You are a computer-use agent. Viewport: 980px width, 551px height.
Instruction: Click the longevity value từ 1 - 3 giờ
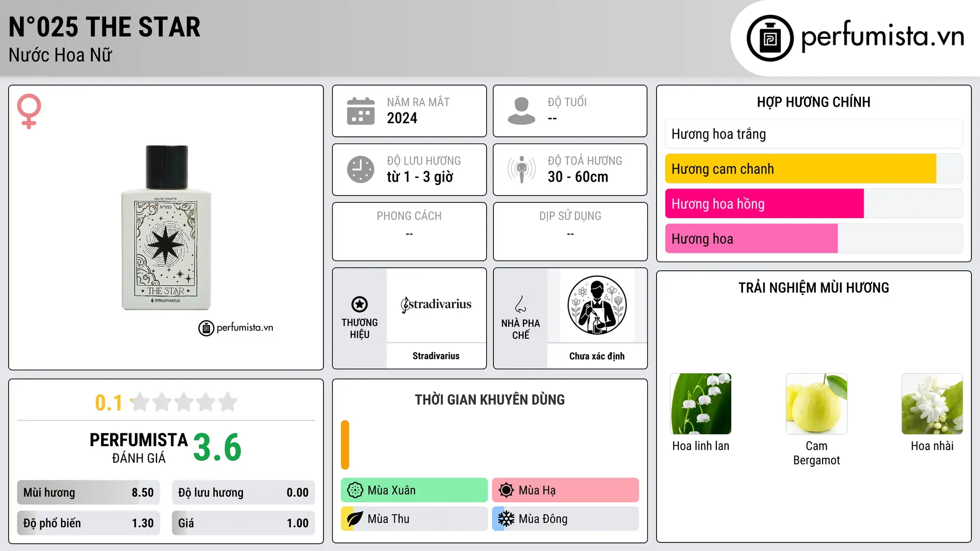point(420,177)
